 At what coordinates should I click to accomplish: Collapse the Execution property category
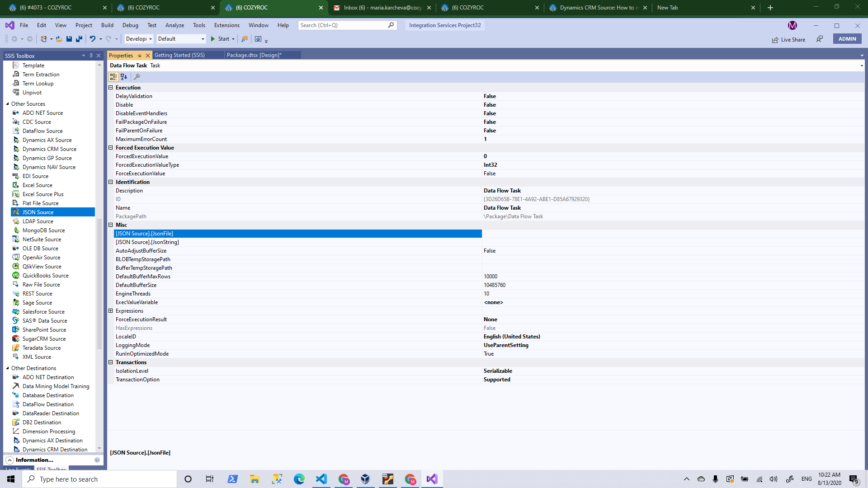click(x=111, y=88)
